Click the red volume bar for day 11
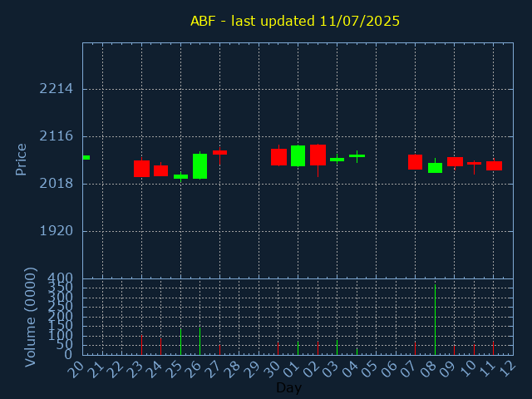The image size is (532, 399). coord(493,348)
